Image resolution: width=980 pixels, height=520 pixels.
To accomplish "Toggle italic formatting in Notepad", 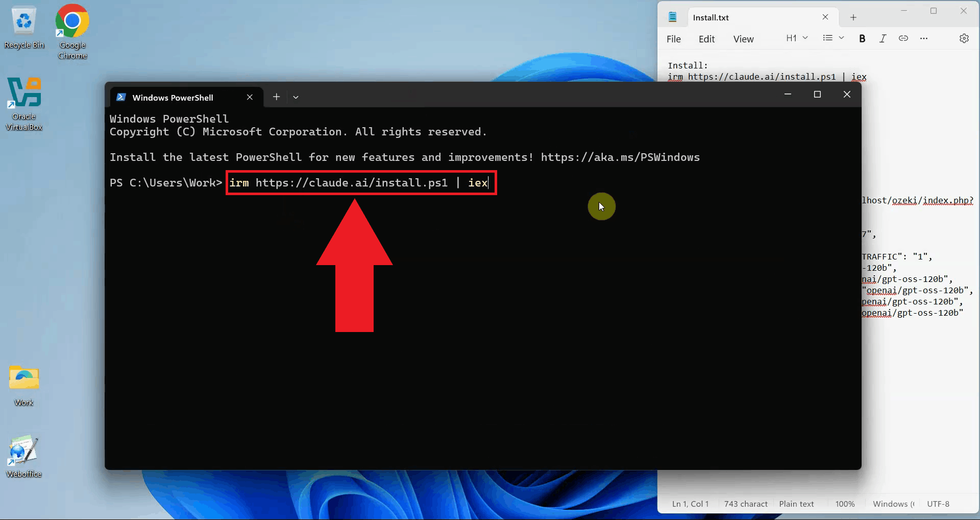I will coord(883,39).
